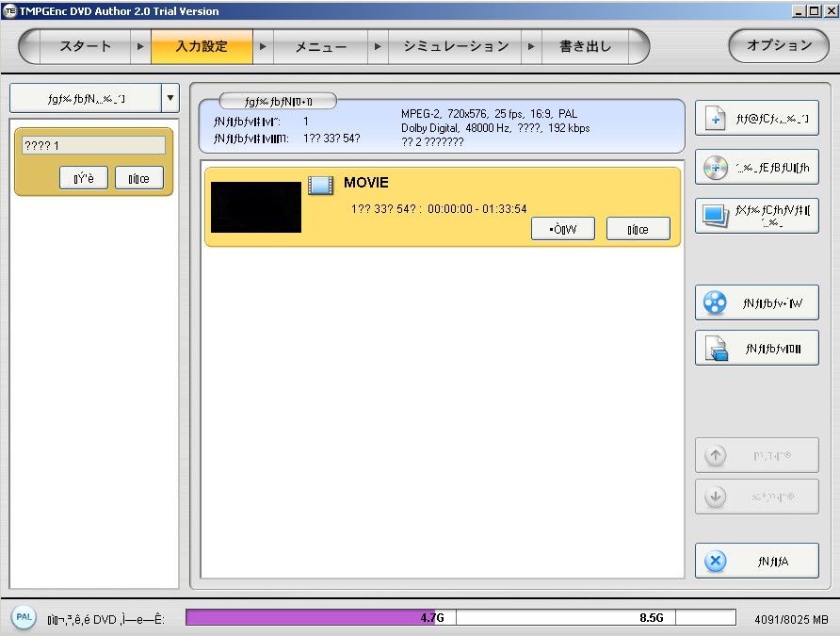This screenshot has height=636, width=840.
Task: Click the 8.5G mark on capacity bar
Action: 652,618
